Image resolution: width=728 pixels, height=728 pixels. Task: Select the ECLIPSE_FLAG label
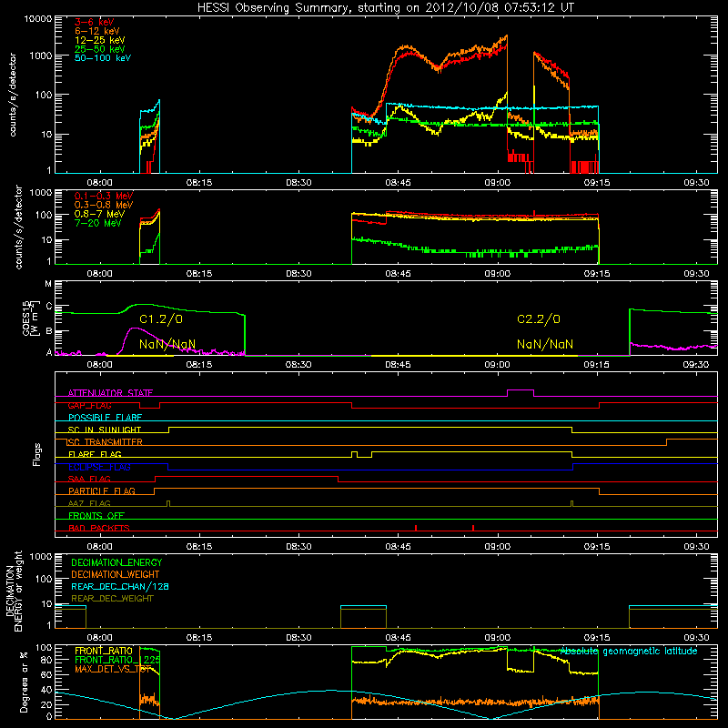[x=99, y=467]
